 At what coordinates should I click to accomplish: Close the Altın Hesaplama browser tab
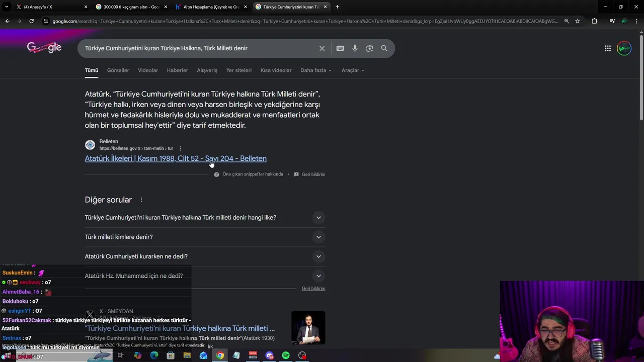click(246, 7)
